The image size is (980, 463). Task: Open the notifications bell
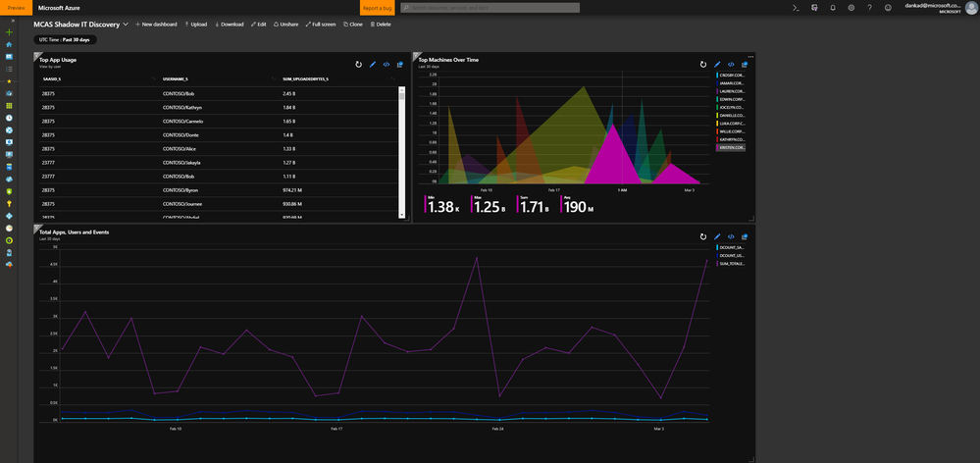click(833, 8)
